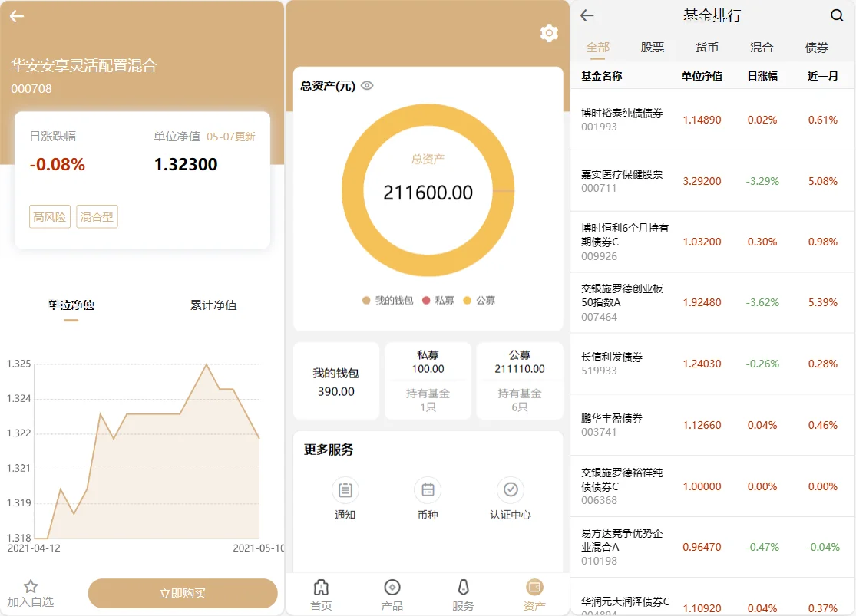Click the 211600.00 total assets figure

(x=428, y=193)
